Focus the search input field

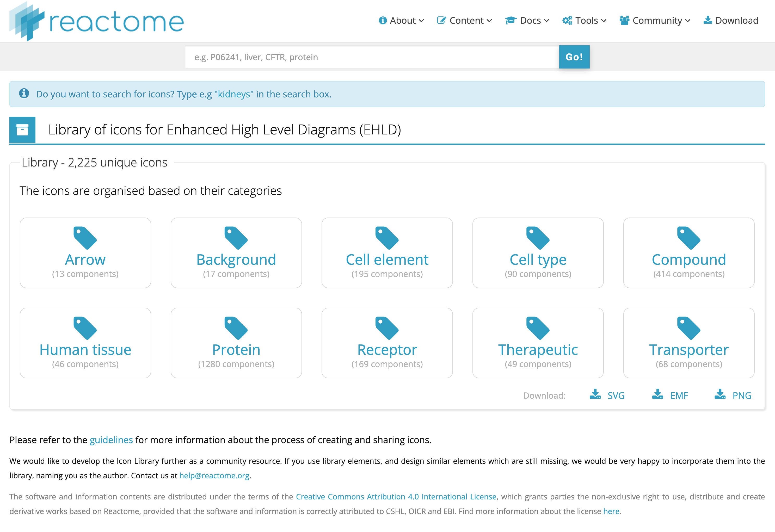(372, 57)
